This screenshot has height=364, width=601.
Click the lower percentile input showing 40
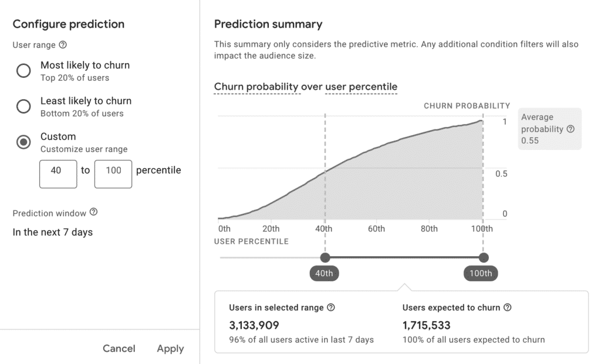click(x=58, y=174)
